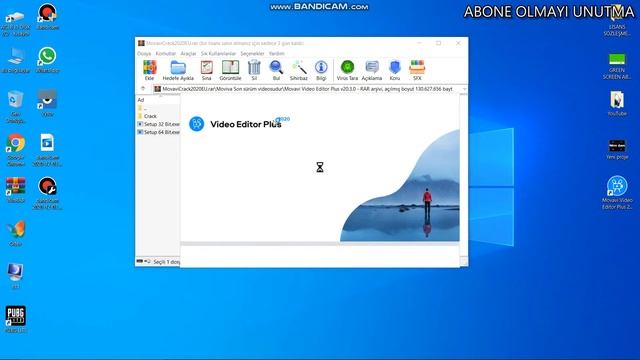Open the GREEN SCREEN desktop file
This screenshot has height=360, width=640.
tap(617, 67)
